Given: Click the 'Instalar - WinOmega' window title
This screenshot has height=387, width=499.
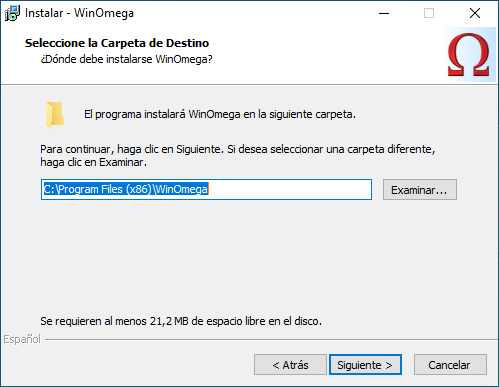Looking at the screenshot, I should (x=79, y=13).
